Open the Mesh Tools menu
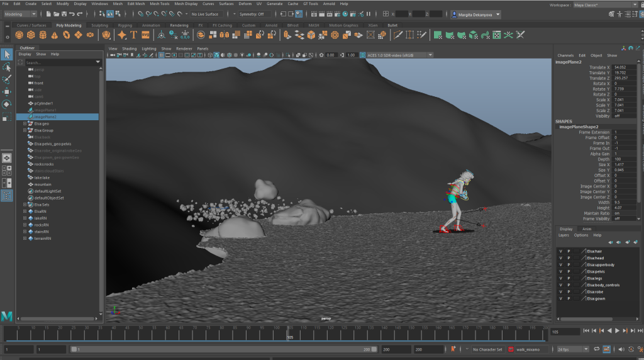Viewport: 644px width, 360px height. click(x=159, y=4)
